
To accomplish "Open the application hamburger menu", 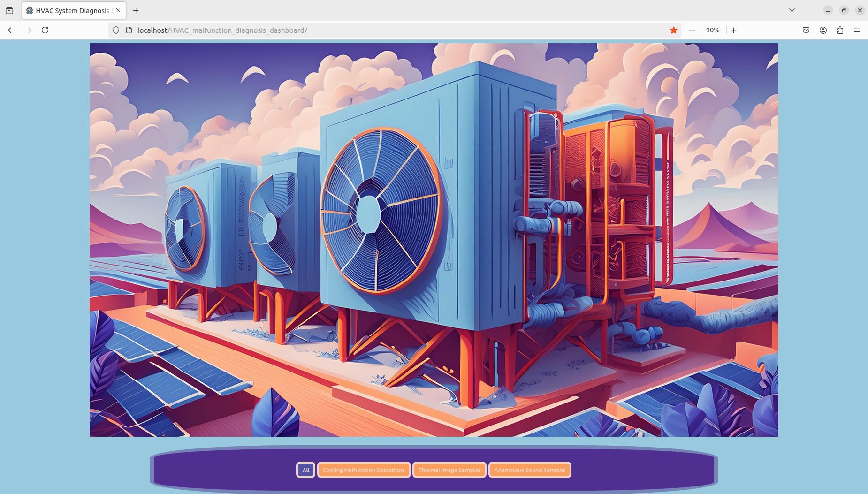I will pos(857,30).
